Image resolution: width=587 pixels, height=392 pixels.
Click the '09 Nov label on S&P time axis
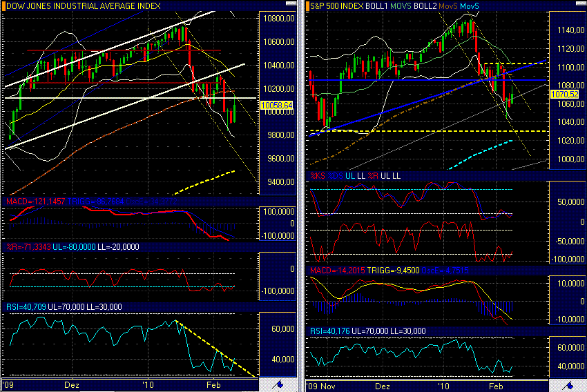[x=321, y=386]
